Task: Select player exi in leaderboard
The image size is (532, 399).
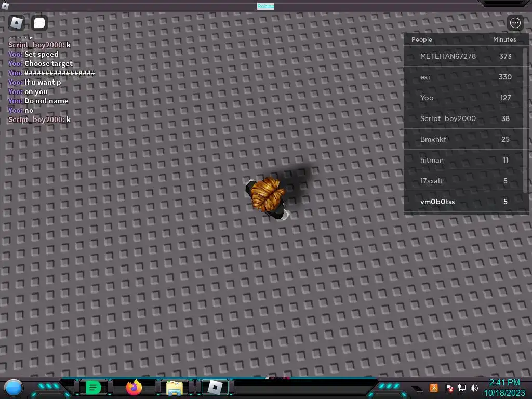Action: (x=463, y=77)
